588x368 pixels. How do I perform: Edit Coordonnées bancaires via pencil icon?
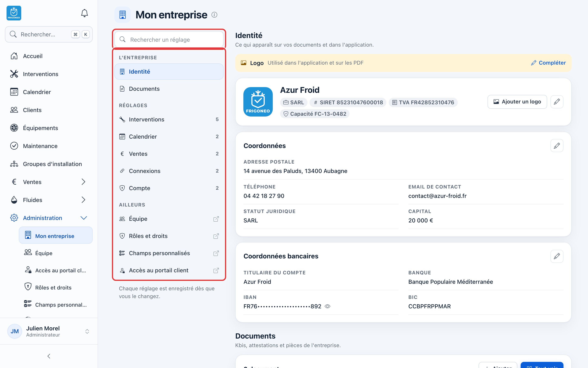(x=557, y=256)
